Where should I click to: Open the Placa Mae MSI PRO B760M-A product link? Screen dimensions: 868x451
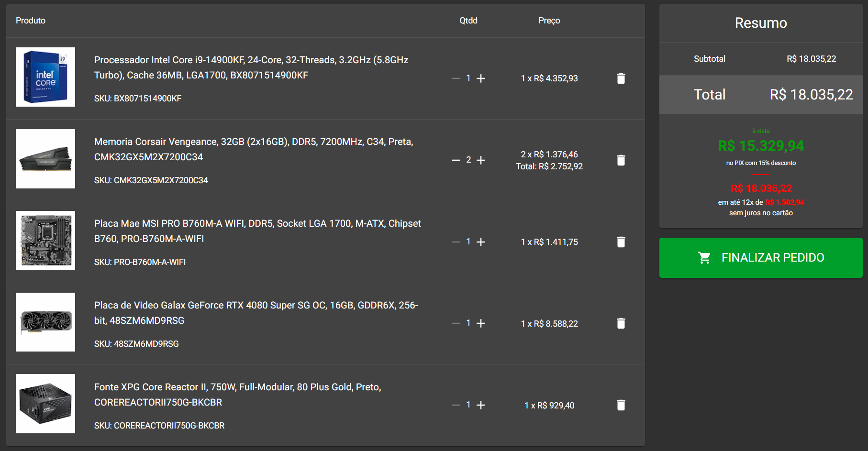pyautogui.click(x=257, y=231)
